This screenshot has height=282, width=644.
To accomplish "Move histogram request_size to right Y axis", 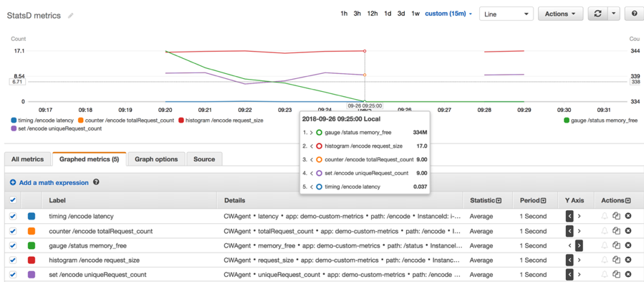I will coord(579,260).
